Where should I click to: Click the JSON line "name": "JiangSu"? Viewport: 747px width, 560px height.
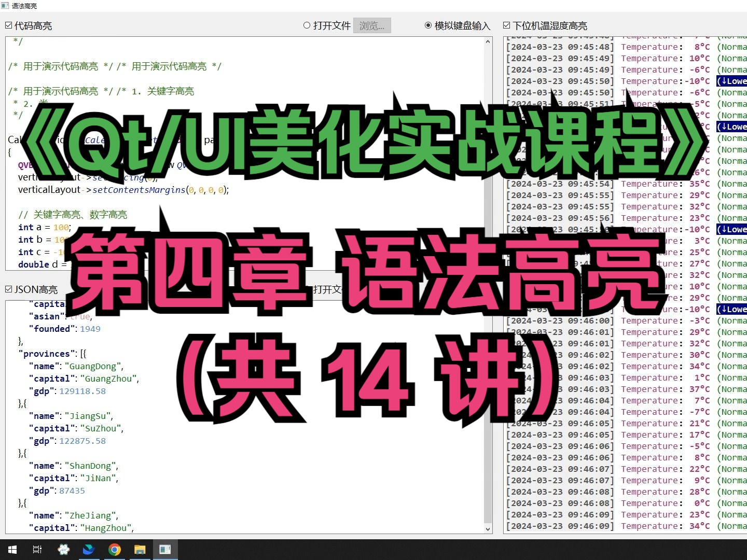pyautogui.click(x=71, y=416)
